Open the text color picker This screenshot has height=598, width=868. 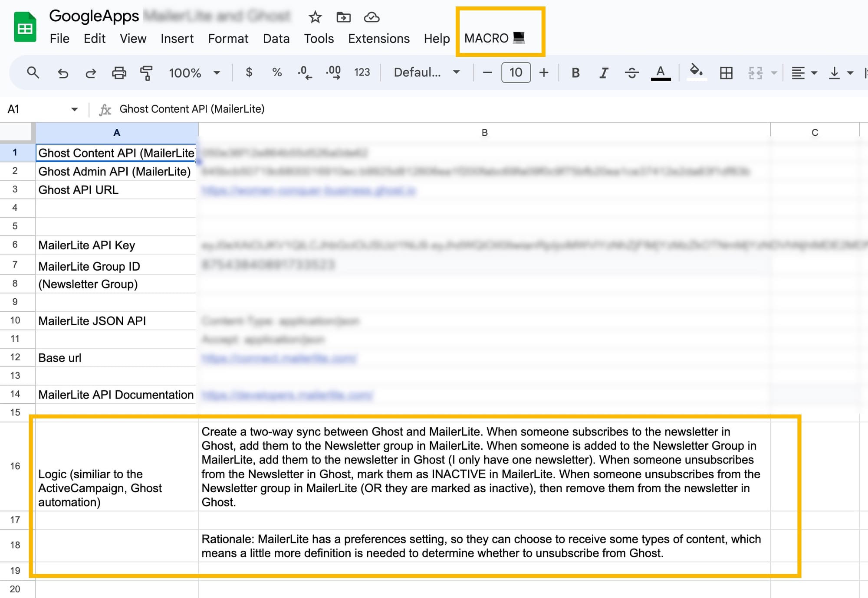(661, 72)
